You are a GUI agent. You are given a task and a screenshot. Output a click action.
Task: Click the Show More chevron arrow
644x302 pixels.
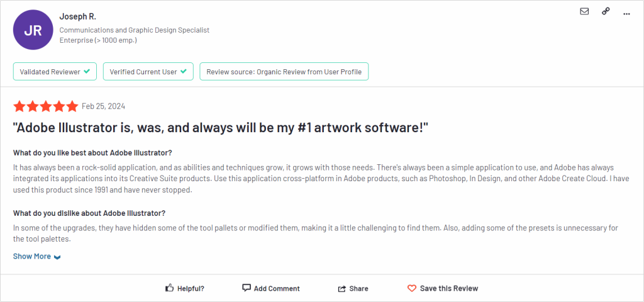click(x=57, y=257)
